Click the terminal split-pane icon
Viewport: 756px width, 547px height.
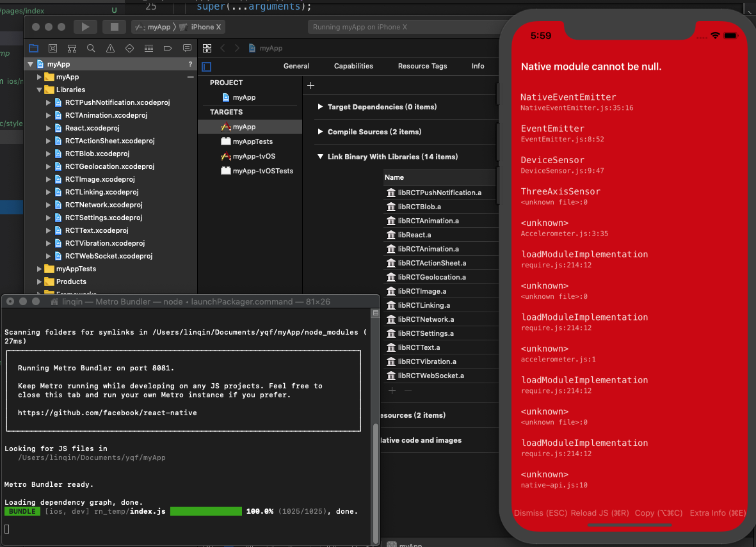pyautogui.click(x=376, y=313)
